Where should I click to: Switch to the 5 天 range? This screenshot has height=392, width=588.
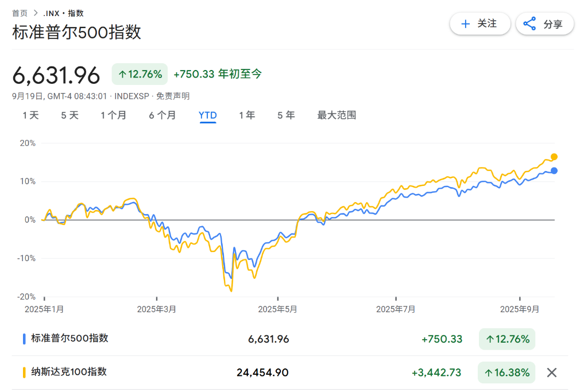69,115
